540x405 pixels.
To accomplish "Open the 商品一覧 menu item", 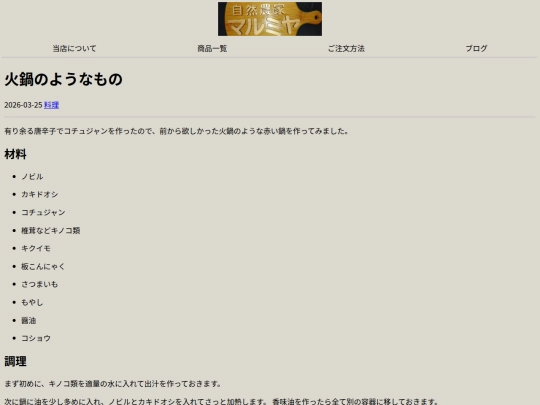I will tap(212, 49).
